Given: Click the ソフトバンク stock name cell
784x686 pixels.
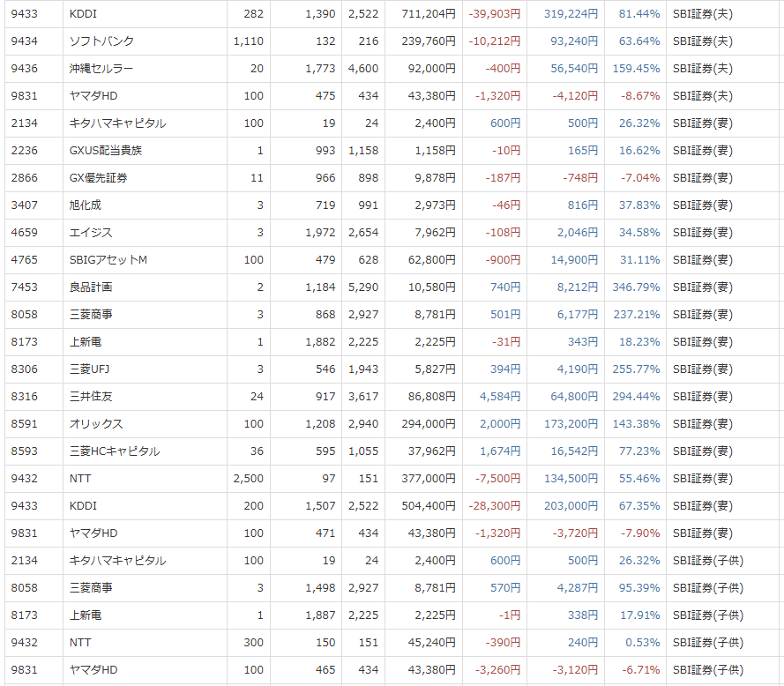Looking at the screenshot, I should (x=101, y=41).
